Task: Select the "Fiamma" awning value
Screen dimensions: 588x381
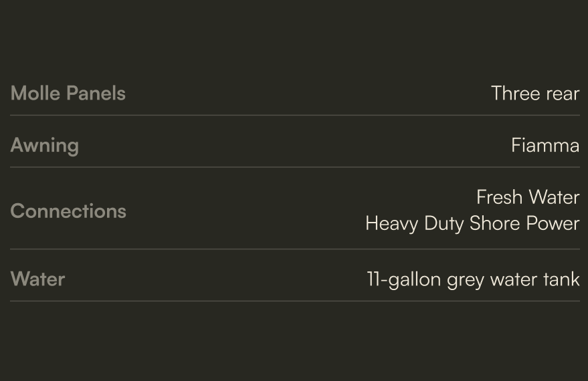Action: [545, 145]
